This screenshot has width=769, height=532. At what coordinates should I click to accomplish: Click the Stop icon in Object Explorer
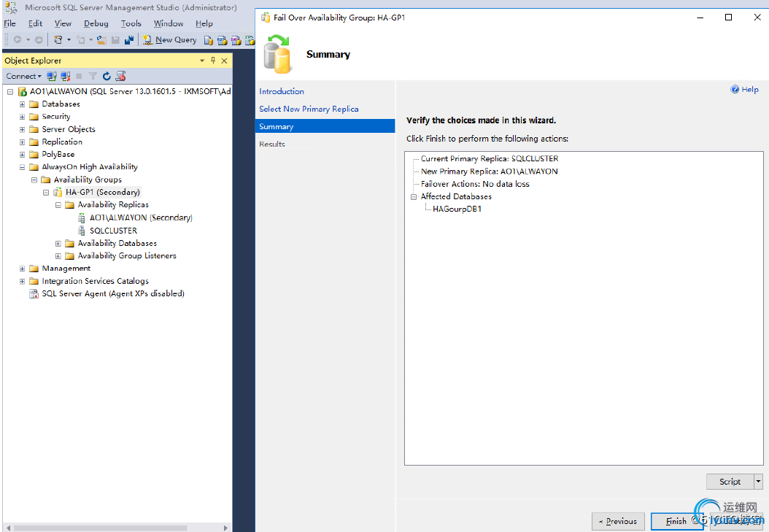click(x=79, y=76)
